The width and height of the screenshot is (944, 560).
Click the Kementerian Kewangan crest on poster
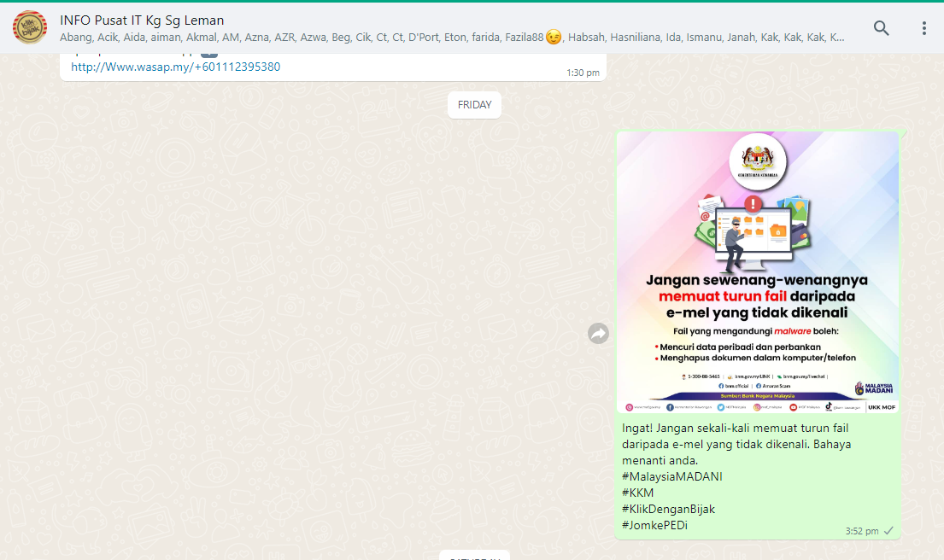757,160
